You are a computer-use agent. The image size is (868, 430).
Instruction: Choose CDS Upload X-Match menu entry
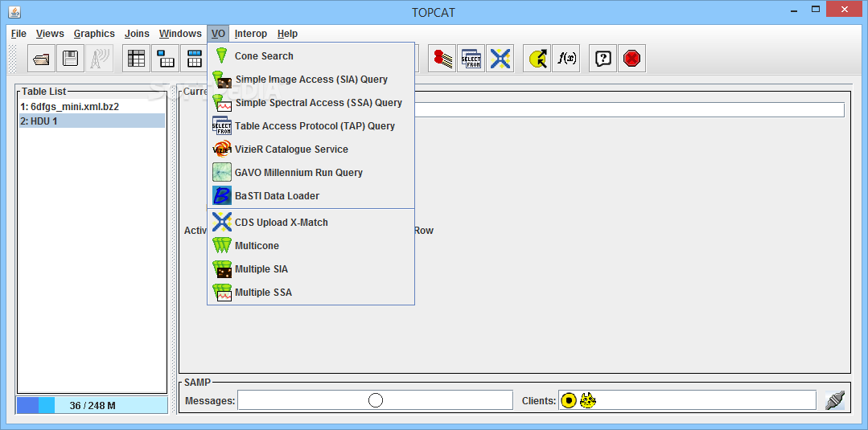pos(311,222)
